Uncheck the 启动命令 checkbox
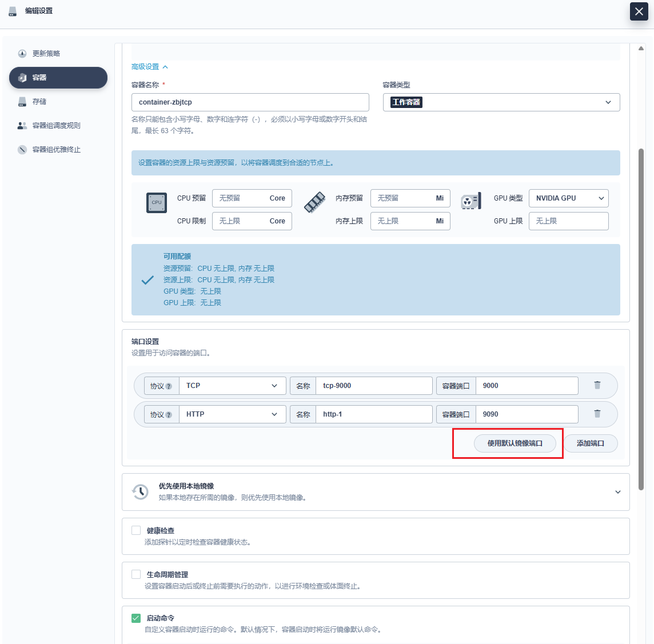The width and height of the screenshot is (654, 644). (x=136, y=618)
